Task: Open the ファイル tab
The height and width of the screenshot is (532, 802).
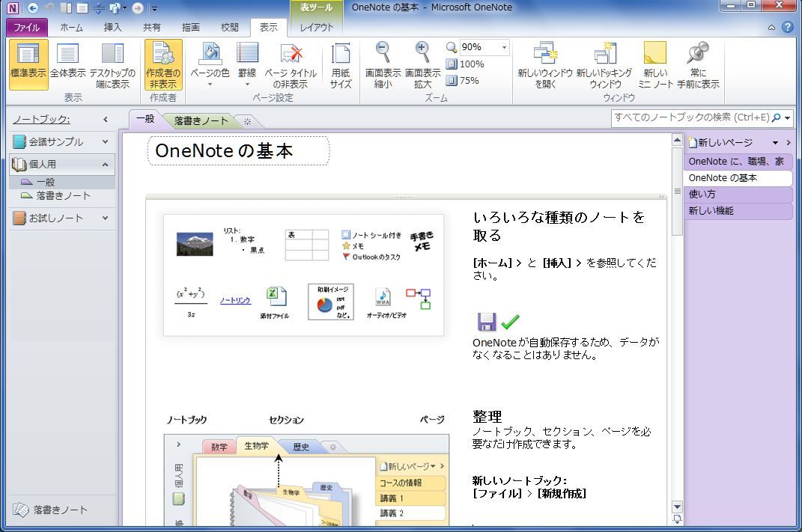Action: (27, 27)
